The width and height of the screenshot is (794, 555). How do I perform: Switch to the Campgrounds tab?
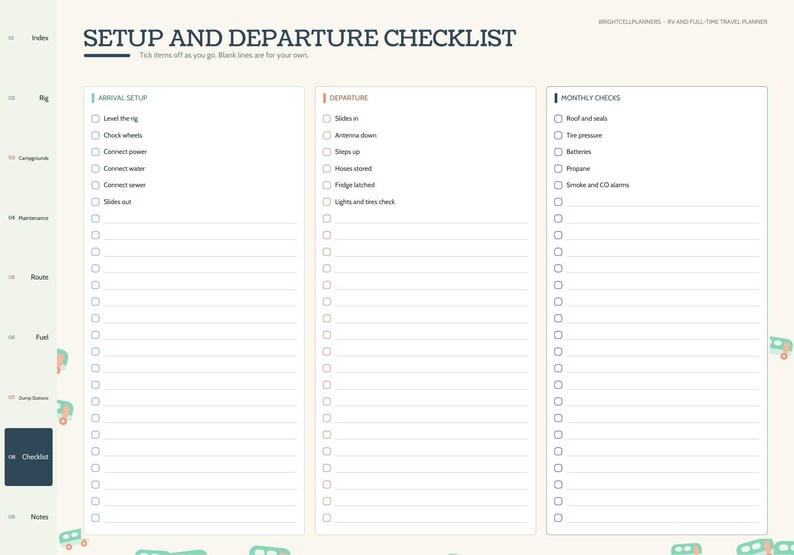(x=28, y=158)
